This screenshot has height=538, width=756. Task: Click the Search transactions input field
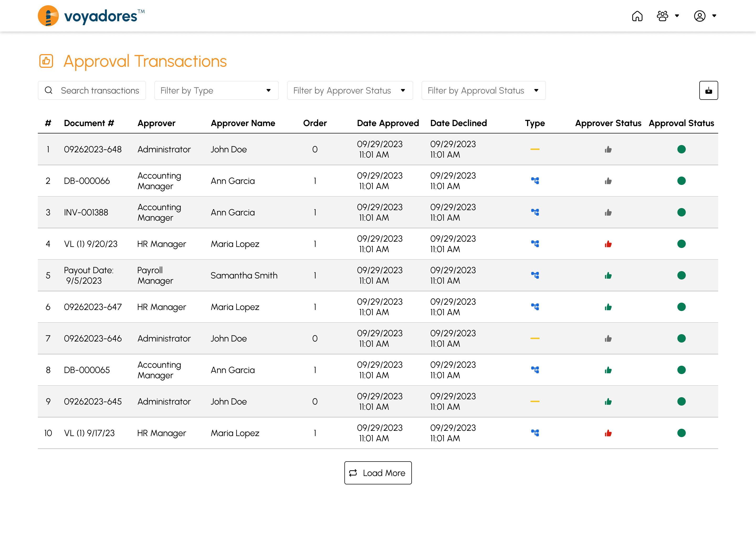100,90
